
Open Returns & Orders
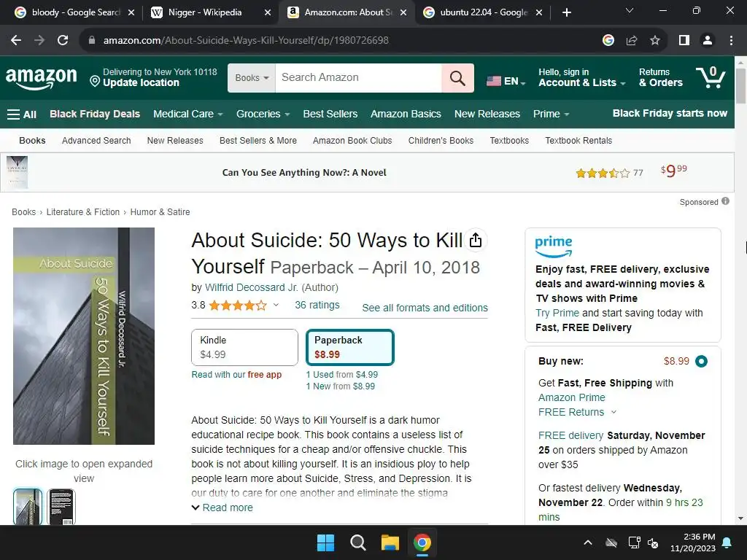point(660,77)
